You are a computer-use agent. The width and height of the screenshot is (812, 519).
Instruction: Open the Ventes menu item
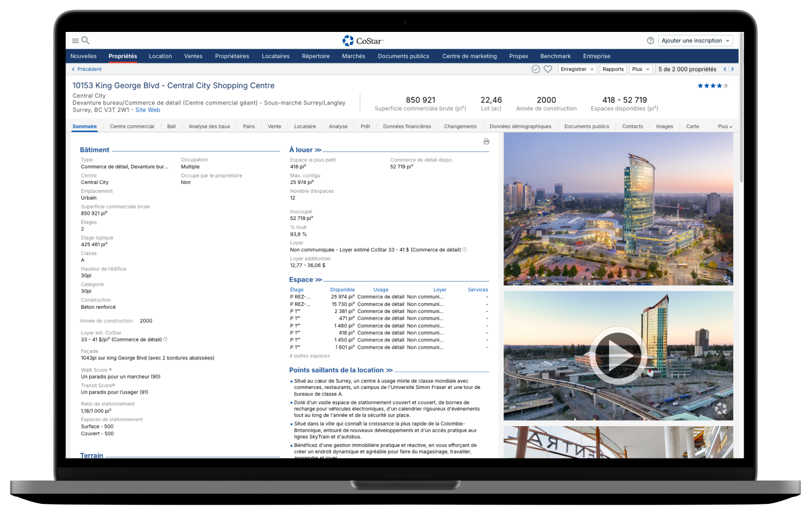click(193, 56)
